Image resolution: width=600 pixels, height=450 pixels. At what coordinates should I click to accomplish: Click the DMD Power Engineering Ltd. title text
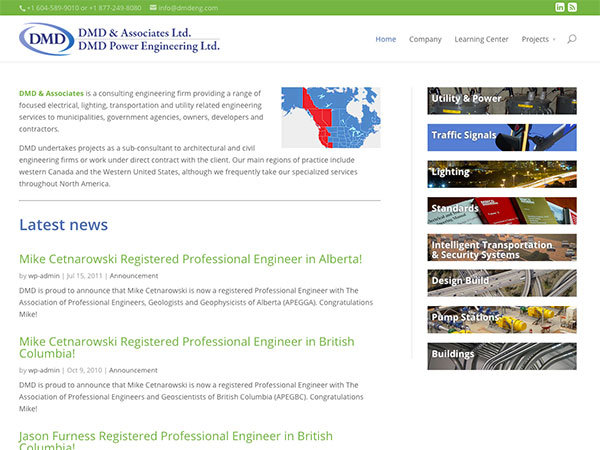149,46
